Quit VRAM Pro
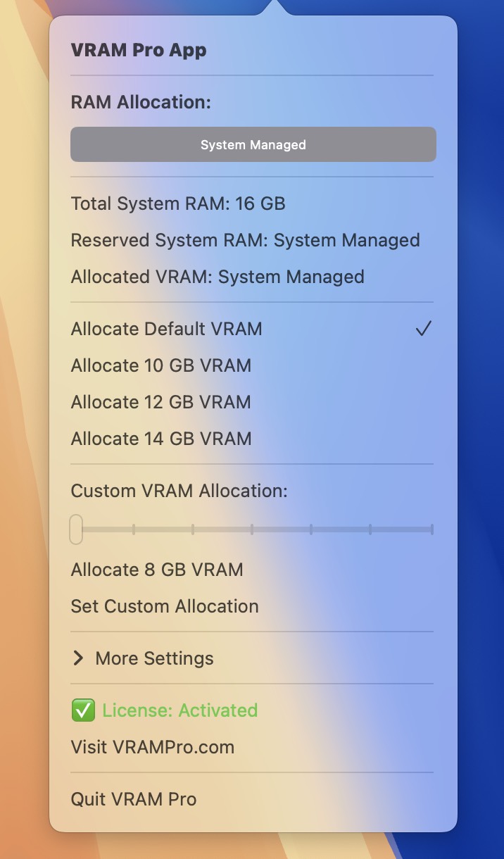This screenshot has height=859, width=504. click(x=252, y=799)
